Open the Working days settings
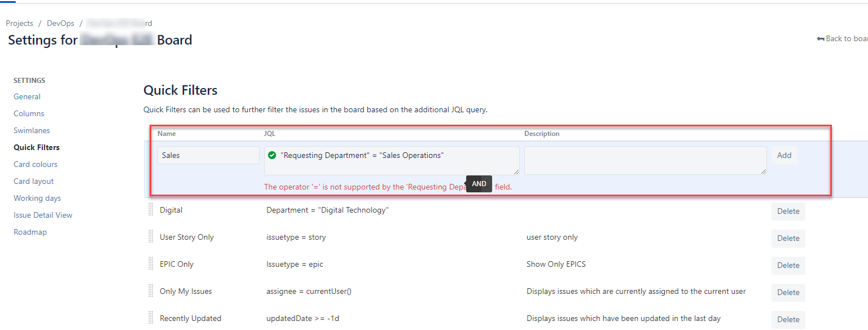This screenshot has width=868, height=330. (x=37, y=198)
